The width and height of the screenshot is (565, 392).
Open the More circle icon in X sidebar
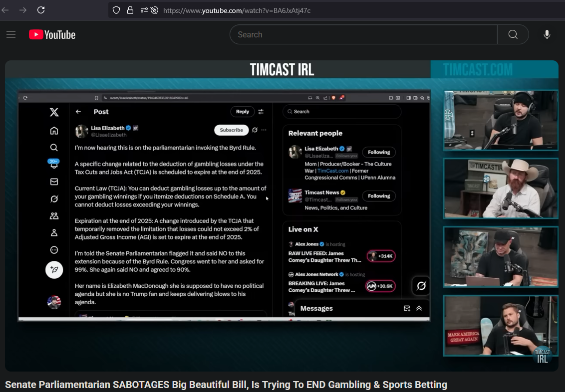54,250
